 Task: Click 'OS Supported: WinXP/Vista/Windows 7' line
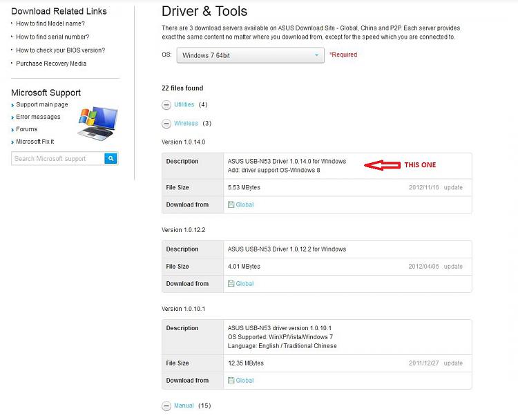[280, 337]
